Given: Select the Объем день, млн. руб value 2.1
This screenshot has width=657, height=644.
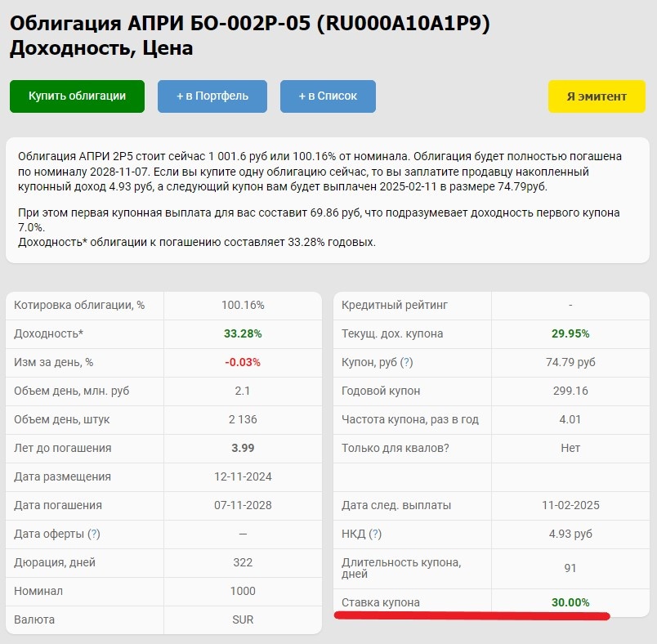Looking at the screenshot, I should point(243,391).
